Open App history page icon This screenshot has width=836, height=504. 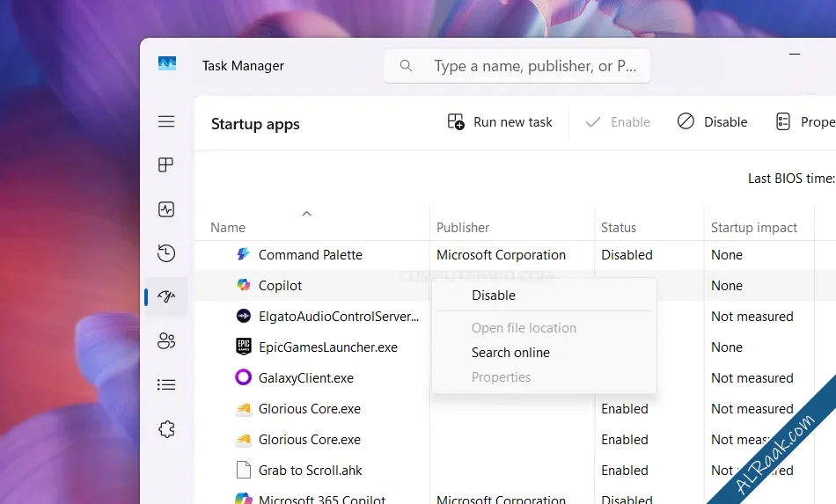166,253
